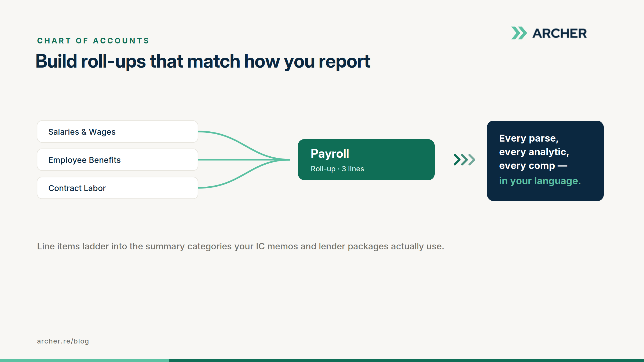Click the Archer double-chevron logo icon
Screen dimensions: 644x362
coord(519,33)
